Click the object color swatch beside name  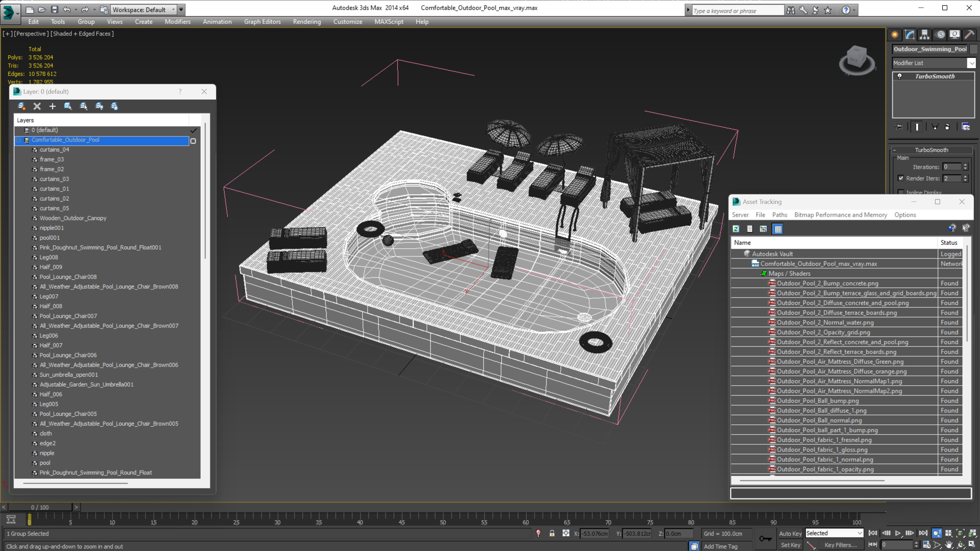[973, 49]
